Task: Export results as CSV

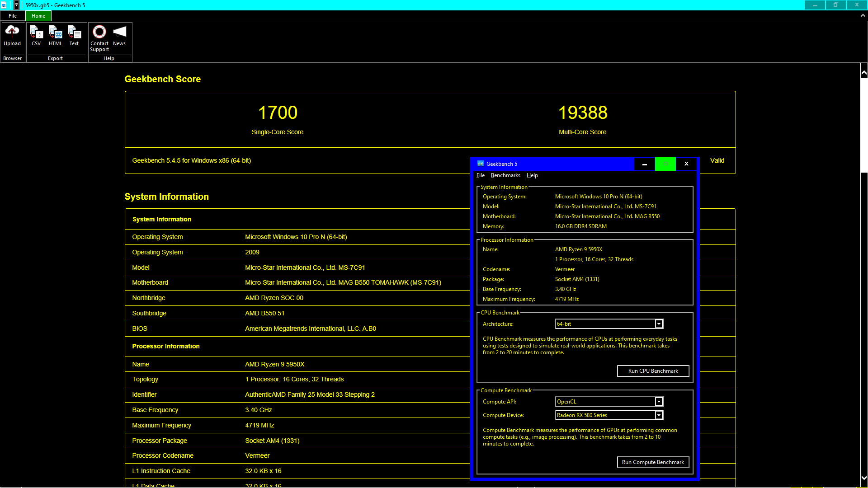Action: [x=36, y=36]
